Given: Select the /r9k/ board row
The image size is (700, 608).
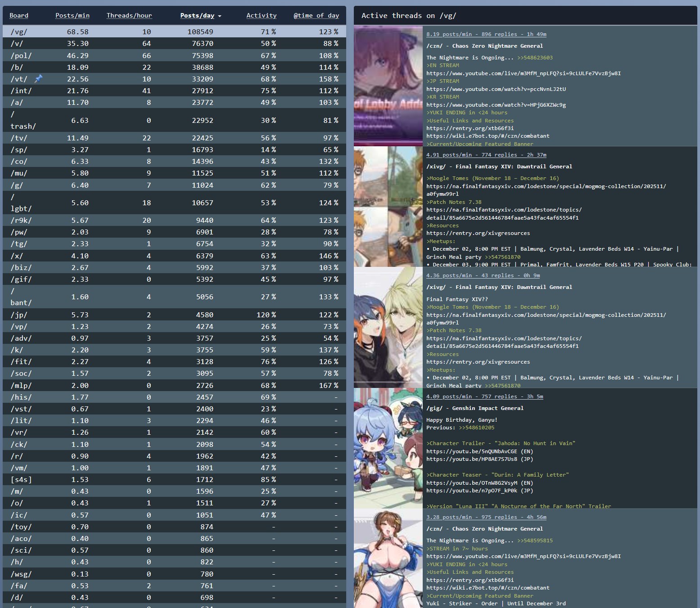Looking at the screenshot, I should tap(174, 220).
